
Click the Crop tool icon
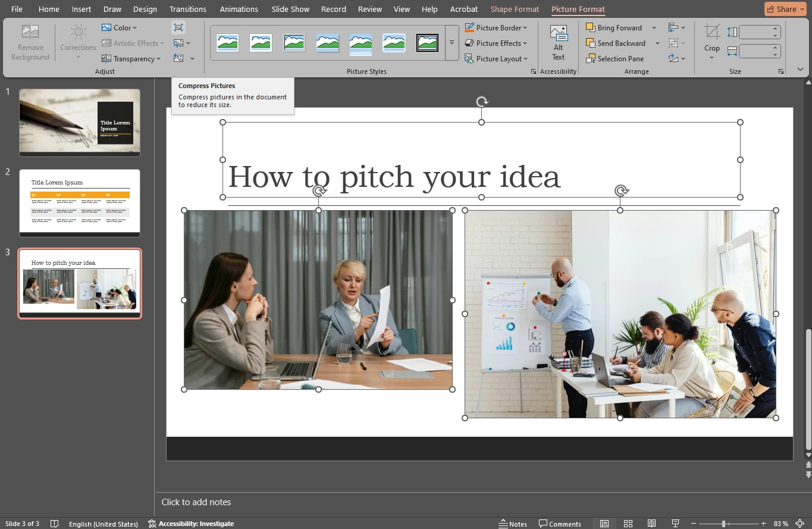tap(711, 33)
